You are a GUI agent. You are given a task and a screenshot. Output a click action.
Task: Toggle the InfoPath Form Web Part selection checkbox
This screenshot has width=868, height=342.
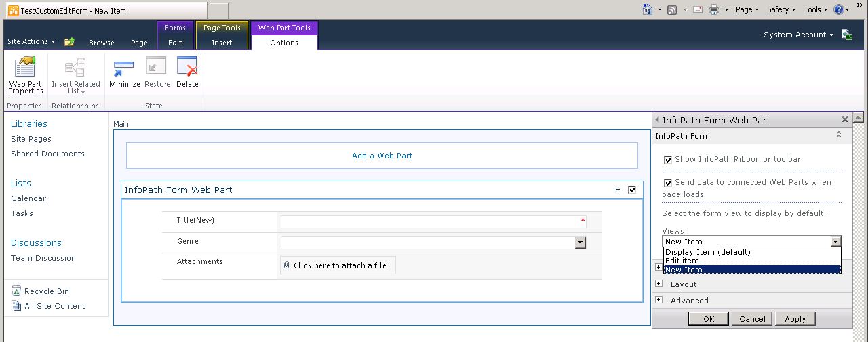coord(632,190)
